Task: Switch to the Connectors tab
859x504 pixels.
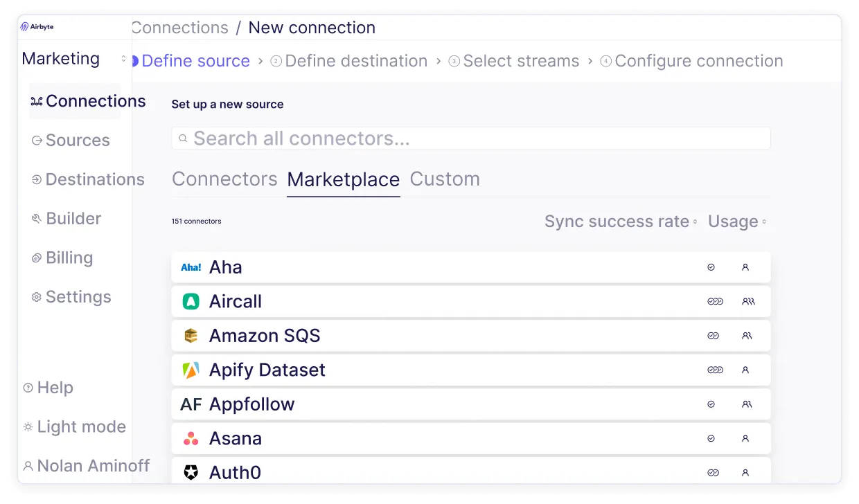Action: (x=224, y=179)
